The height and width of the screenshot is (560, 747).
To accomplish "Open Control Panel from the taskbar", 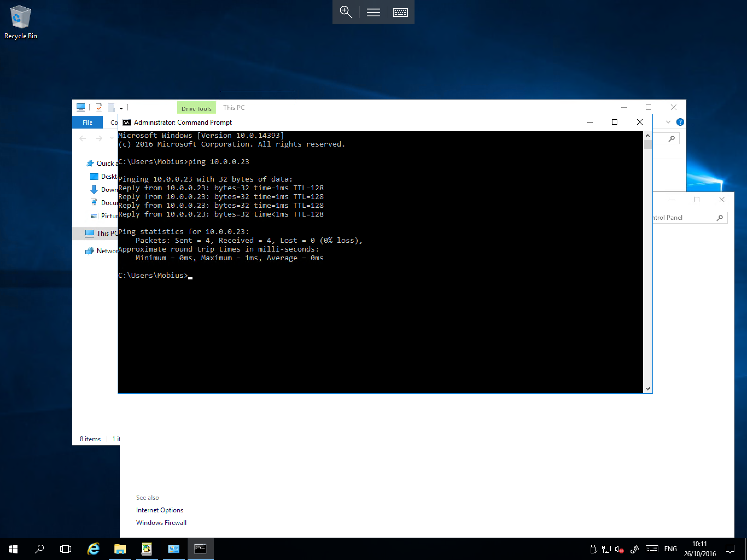I will (174, 549).
